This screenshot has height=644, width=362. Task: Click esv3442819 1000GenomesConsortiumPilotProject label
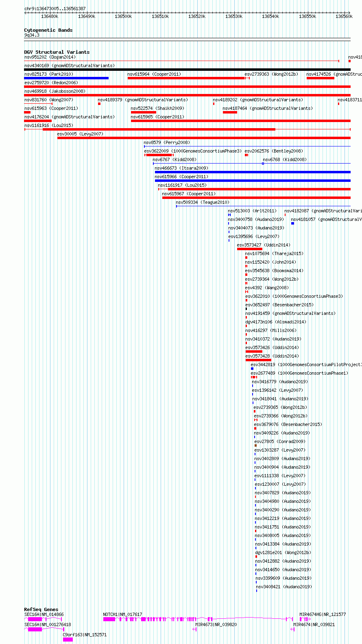306,365
